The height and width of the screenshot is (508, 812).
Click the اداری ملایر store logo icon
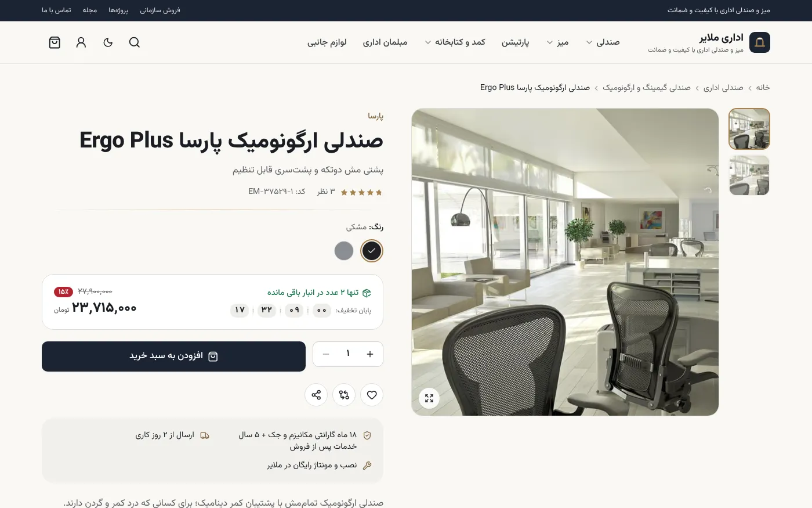(760, 42)
